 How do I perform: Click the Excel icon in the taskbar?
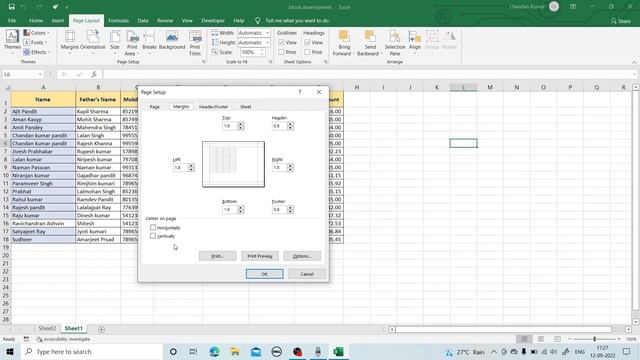[x=338, y=351]
